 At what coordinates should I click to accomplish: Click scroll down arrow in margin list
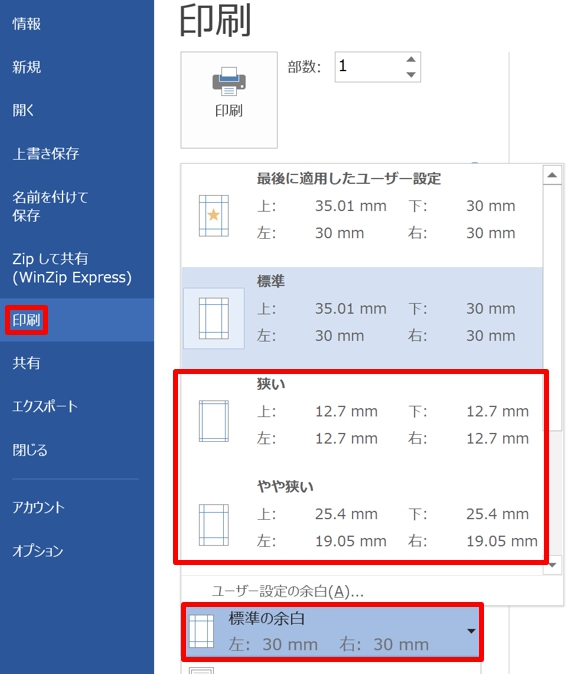552,564
